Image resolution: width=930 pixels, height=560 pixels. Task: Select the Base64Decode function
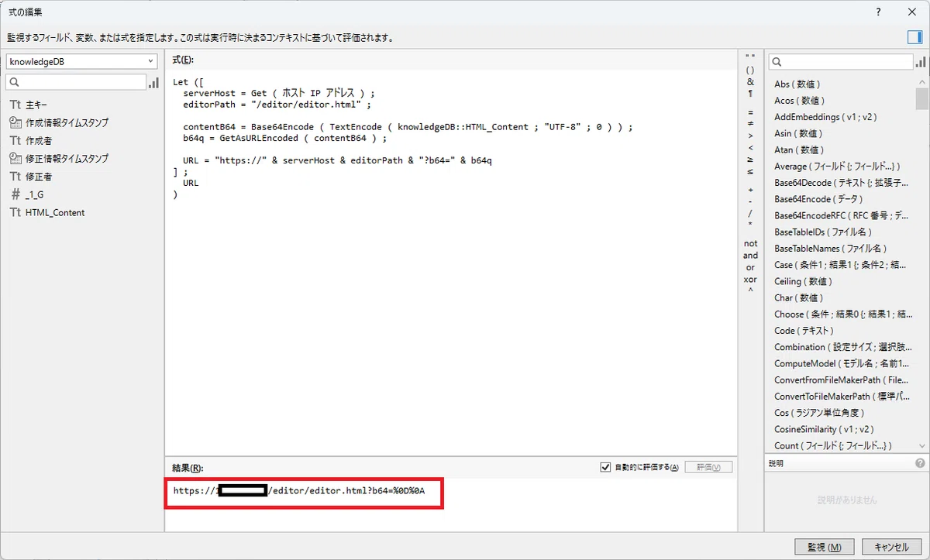842,183
